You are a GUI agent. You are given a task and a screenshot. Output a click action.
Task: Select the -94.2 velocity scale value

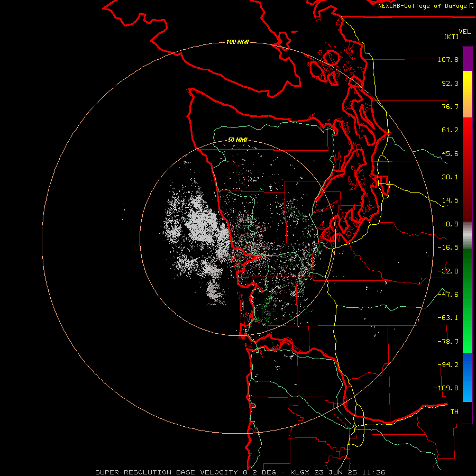click(448, 365)
